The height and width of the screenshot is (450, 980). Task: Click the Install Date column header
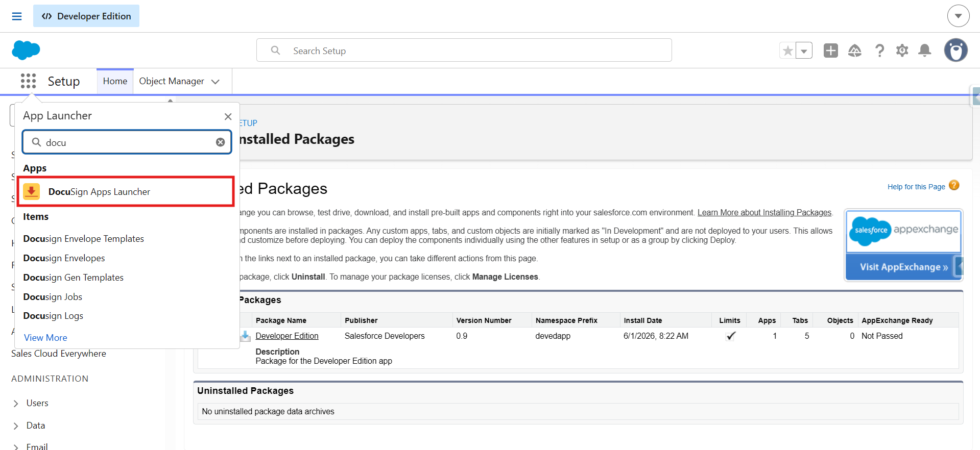pos(642,320)
